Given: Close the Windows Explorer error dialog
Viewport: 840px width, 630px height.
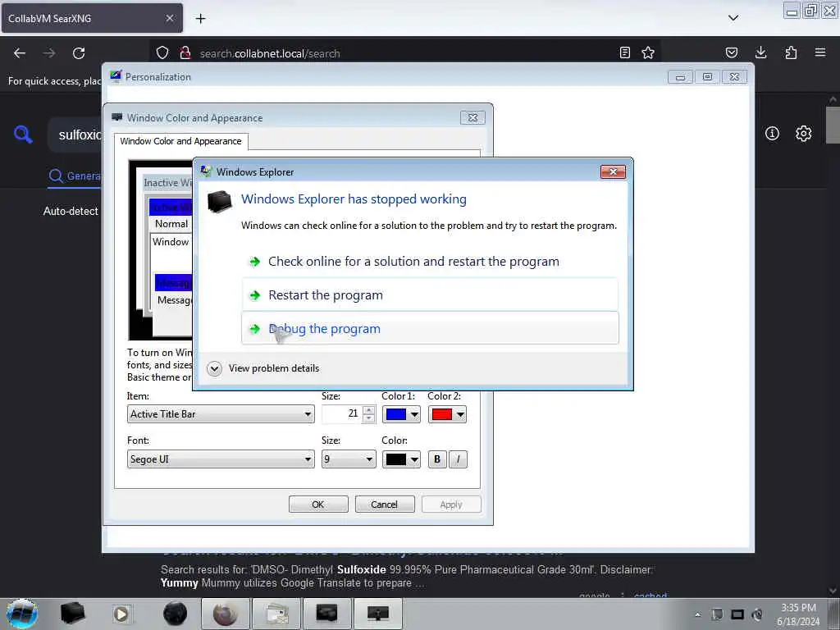Looking at the screenshot, I should click(613, 171).
